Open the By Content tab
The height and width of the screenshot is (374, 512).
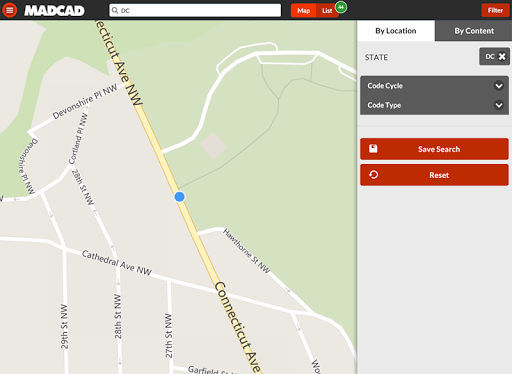point(474,31)
